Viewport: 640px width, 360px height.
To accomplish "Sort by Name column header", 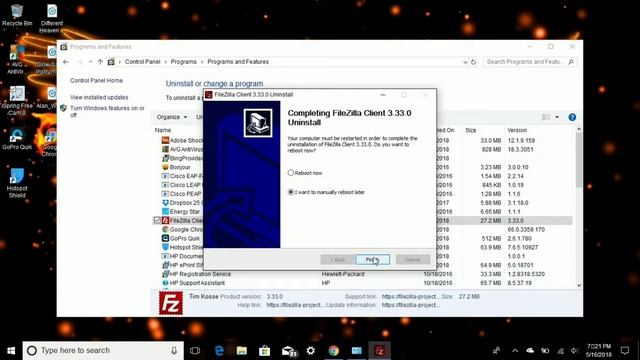I will tap(163, 130).
